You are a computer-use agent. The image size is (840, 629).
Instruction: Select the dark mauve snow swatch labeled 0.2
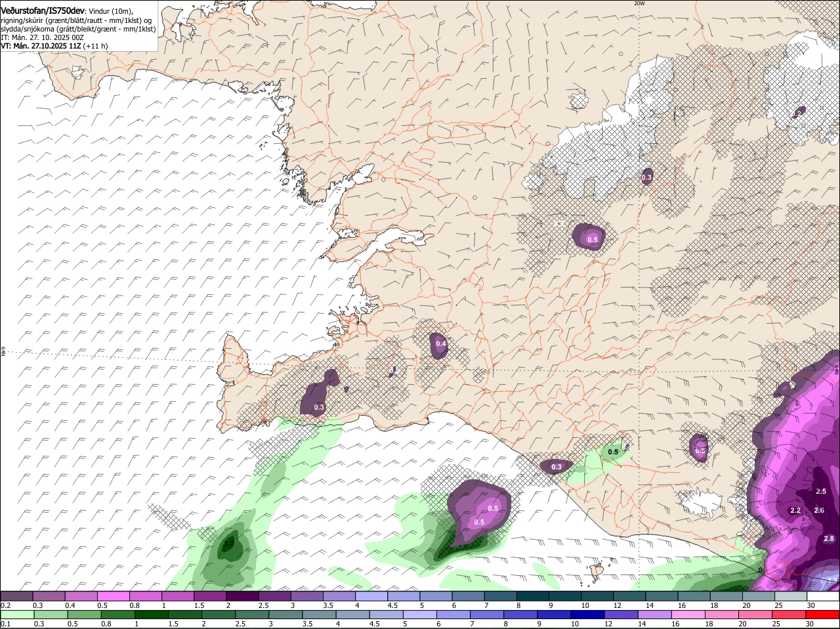(x=16, y=596)
